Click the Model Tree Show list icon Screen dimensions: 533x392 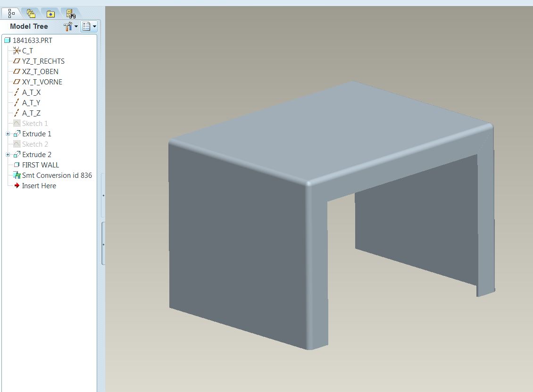[x=86, y=26]
